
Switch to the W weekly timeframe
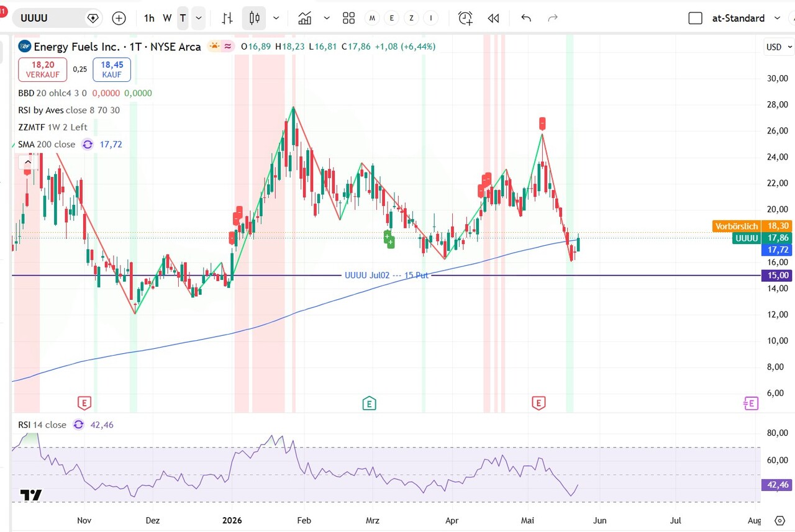167,18
